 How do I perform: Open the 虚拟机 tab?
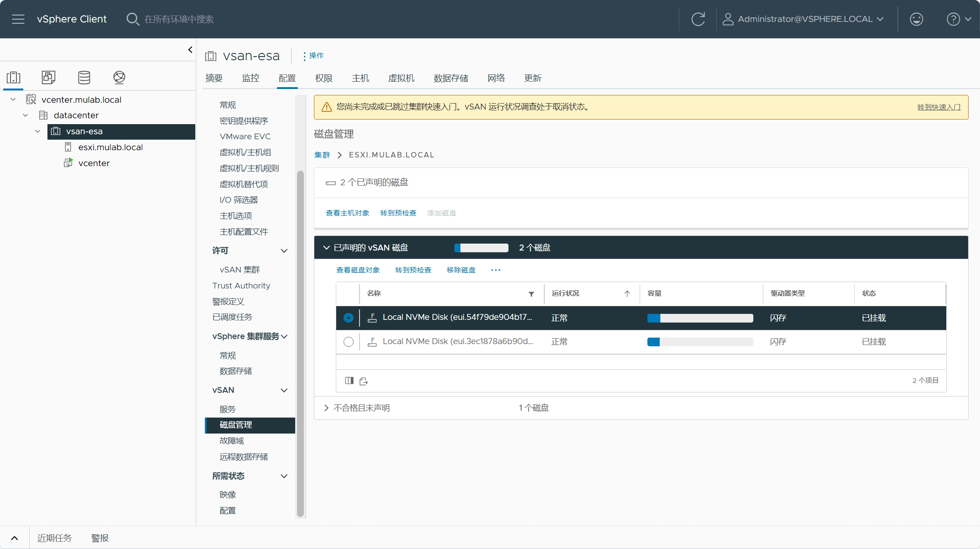(x=401, y=78)
